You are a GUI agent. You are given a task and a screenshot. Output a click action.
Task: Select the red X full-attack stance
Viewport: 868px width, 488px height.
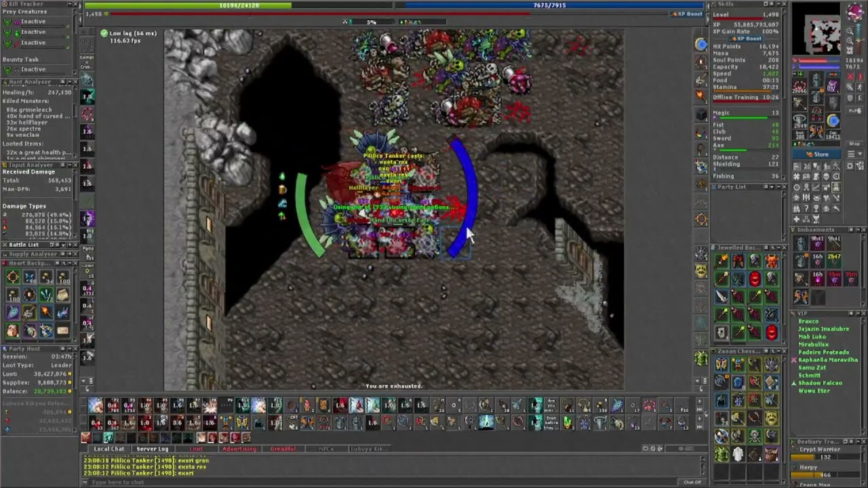coord(850,77)
